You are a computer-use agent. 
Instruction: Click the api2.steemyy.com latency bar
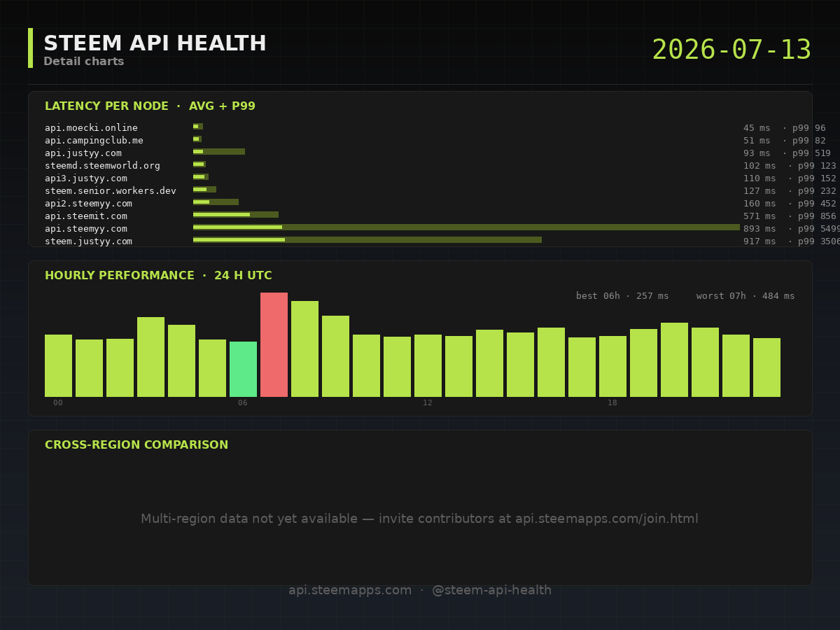coord(216,202)
